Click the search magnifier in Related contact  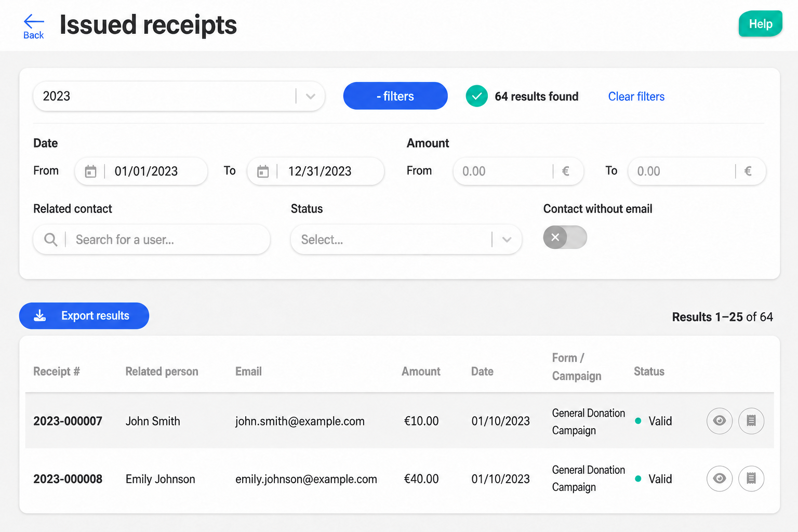tap(50, 240)
